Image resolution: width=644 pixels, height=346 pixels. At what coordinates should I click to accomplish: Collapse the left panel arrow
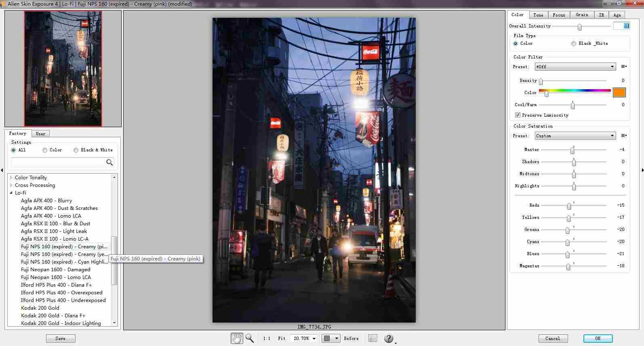[2, 170]
